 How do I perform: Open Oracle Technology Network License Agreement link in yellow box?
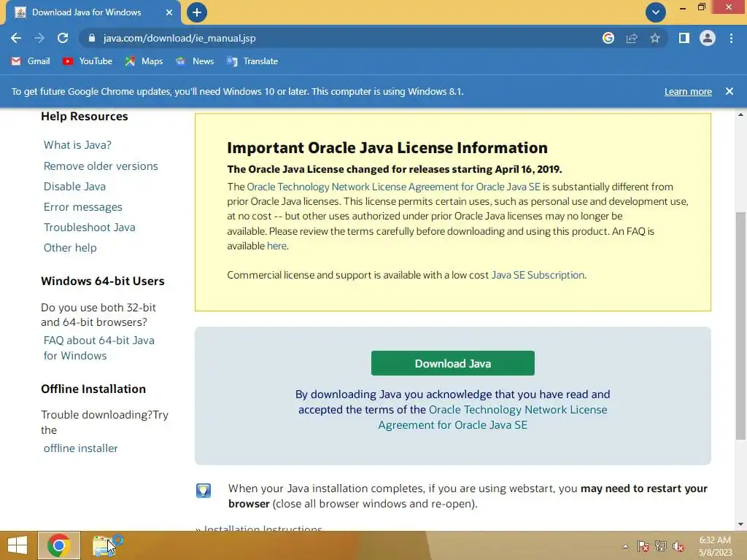click(x=393, y=187)
